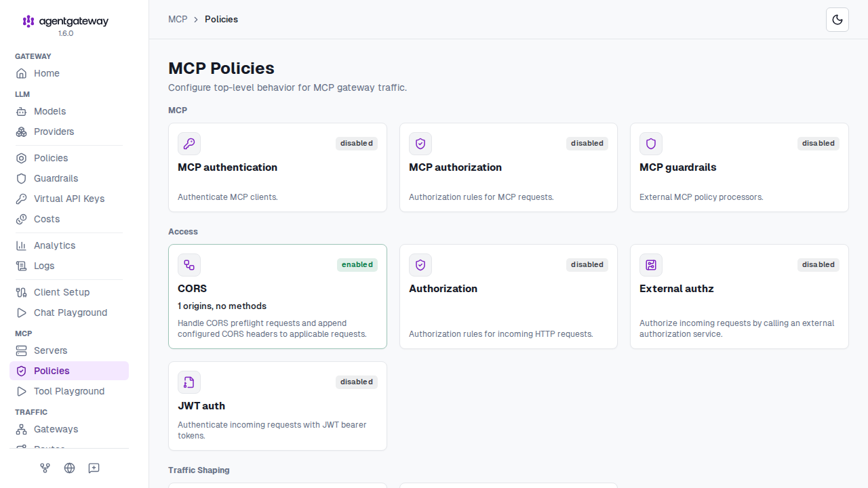The width and height of the screenshot is (868, 488).
Task: Click the fork icon in sidebar footer
Action: point(45,468)
